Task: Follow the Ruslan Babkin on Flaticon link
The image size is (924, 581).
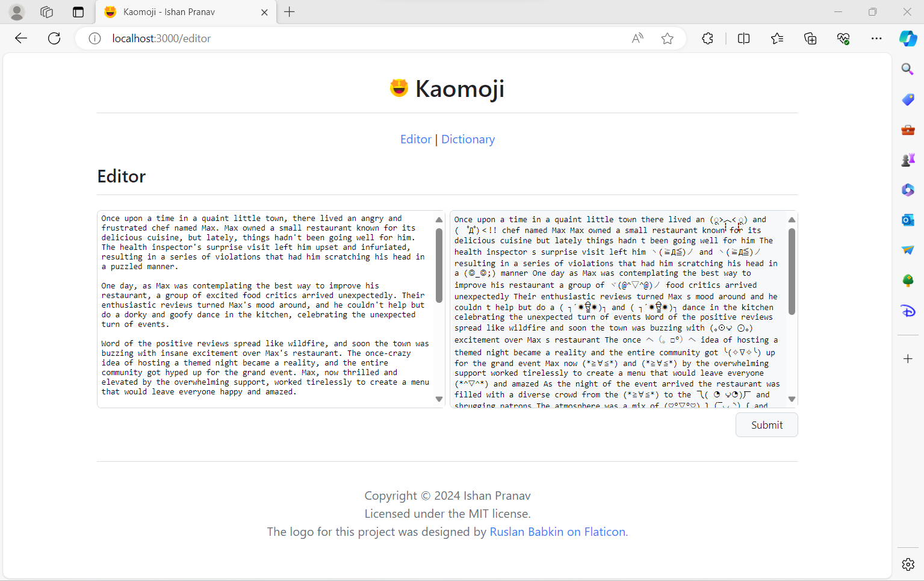Action: pos(557,532)
